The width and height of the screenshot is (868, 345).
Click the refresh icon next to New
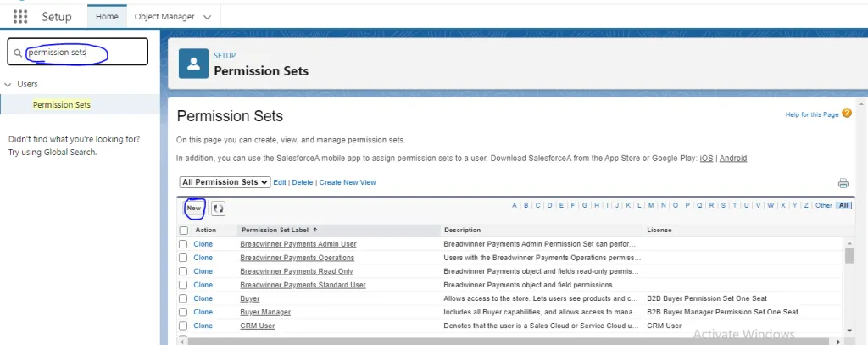tap(218, 209)
